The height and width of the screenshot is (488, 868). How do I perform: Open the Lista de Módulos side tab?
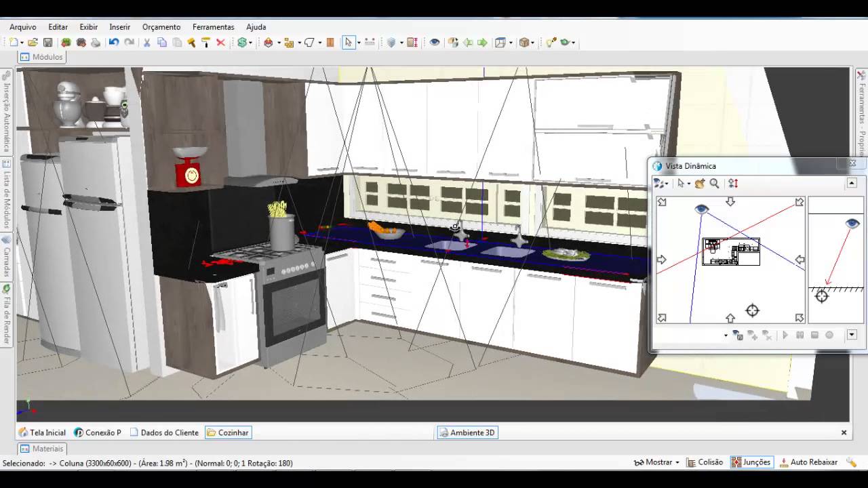[7, 195]
